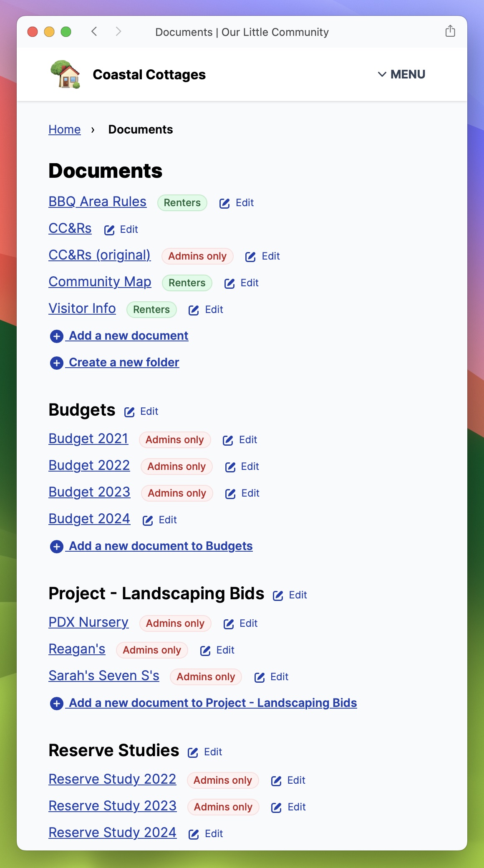Open the Home breadcrumb link
Viewport: 484px width, 868px height.
tap(65, 129)
